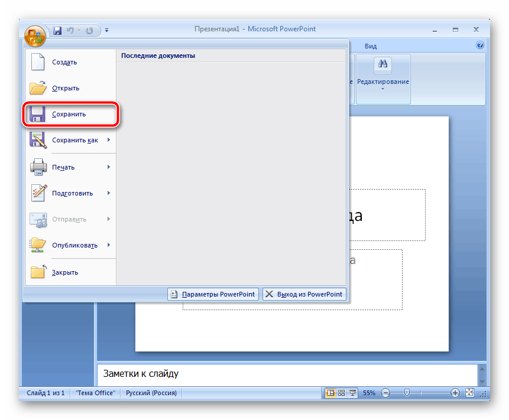The image size is (509, 420).
Task: Expand the Сохранить как submenu arrow
Action: (109, 140)
